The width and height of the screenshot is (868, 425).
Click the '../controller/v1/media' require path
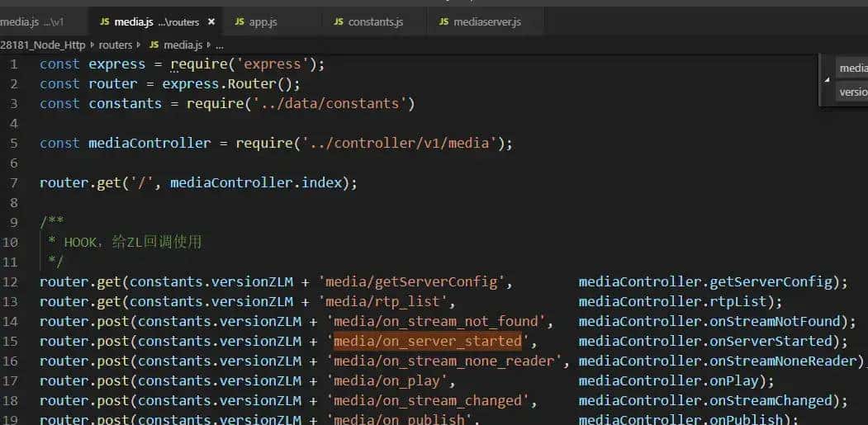click(x=399, y=143)
